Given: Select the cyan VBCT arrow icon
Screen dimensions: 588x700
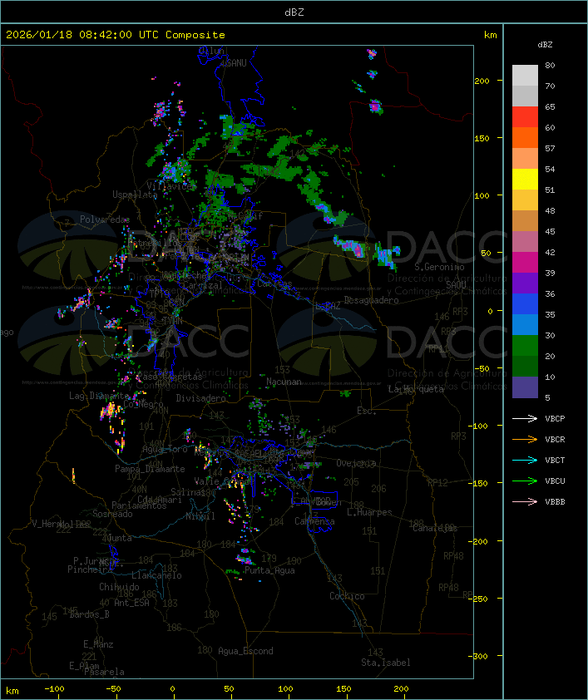Looking at the screenshot, I should pos(525,460).
